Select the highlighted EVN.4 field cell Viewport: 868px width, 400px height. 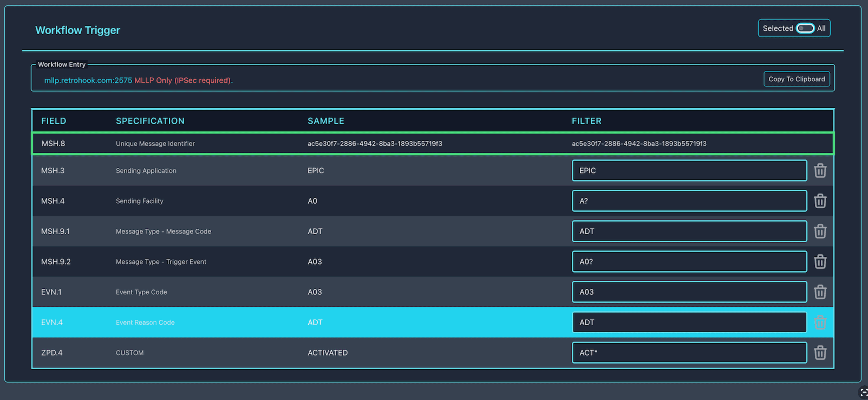(x=51, y=322)
